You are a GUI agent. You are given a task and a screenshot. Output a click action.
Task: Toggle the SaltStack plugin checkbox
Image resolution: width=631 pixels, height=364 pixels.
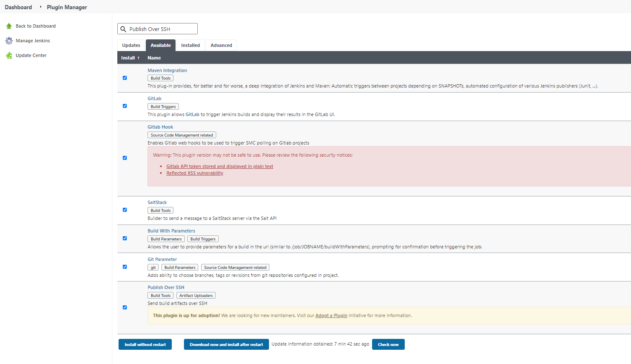[125, 210]
